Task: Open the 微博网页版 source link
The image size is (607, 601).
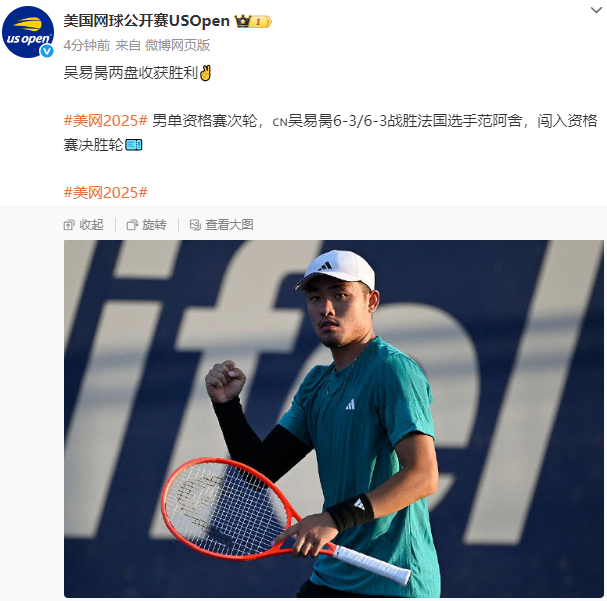Action: 177,45
